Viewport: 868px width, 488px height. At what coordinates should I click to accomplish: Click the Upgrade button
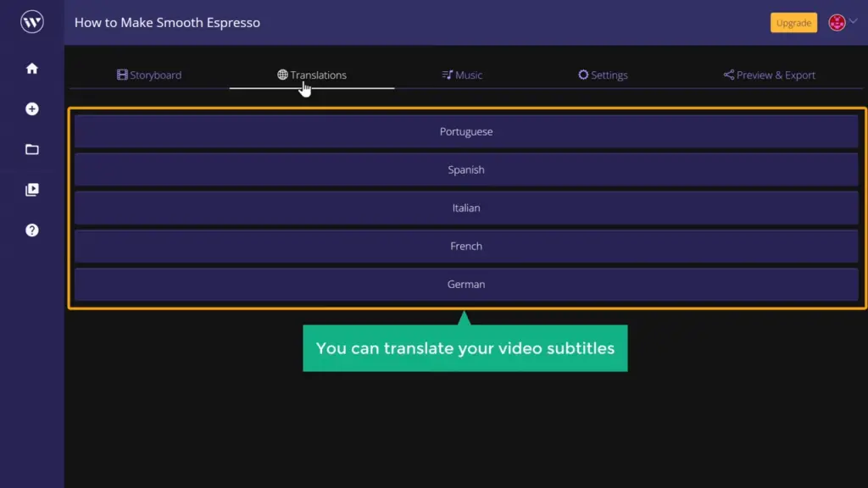click(793, 23)
